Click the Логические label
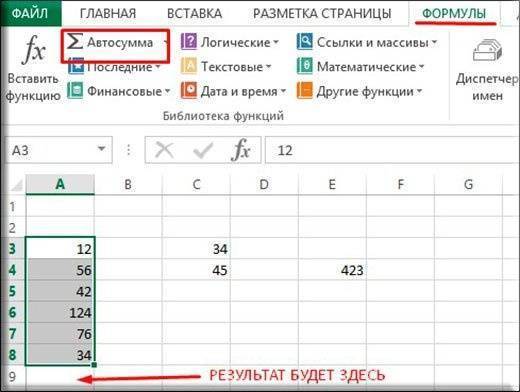 pos(235,43)
